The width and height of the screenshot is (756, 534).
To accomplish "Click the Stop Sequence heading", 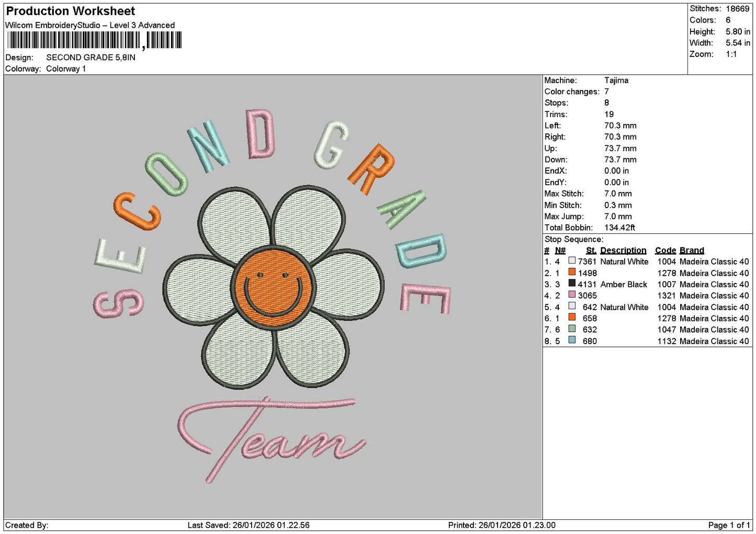I will click(574, 240).
